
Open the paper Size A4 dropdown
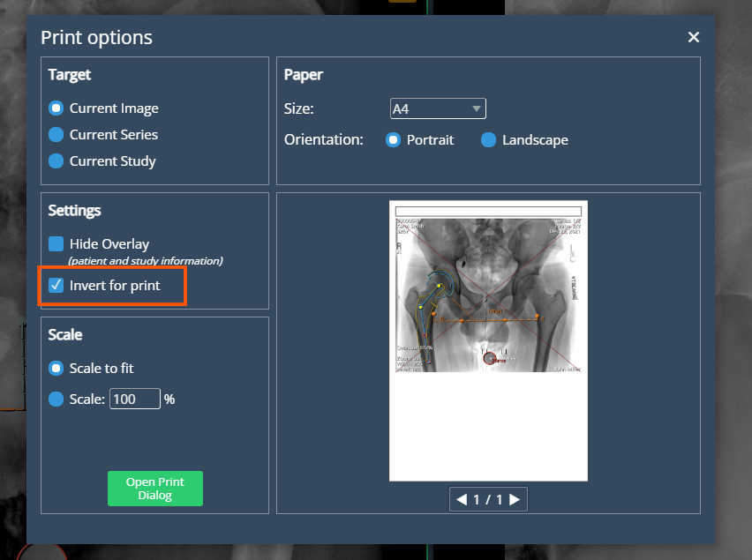click(438, 108)
